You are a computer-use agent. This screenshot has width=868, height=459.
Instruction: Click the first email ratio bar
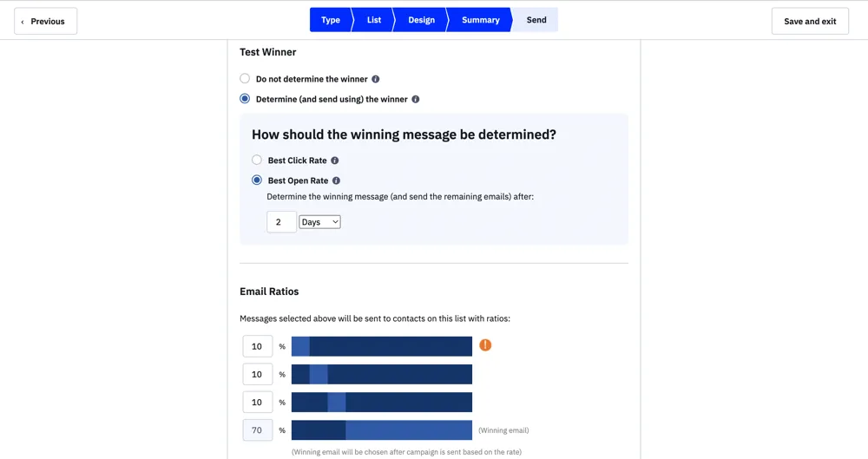(x=382, y=346)
